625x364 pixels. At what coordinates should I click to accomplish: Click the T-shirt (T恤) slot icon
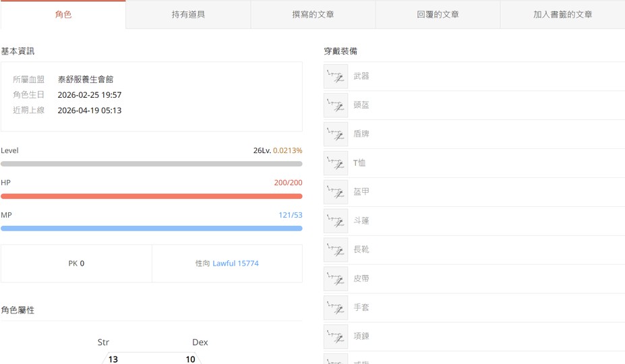coord(336,163)
